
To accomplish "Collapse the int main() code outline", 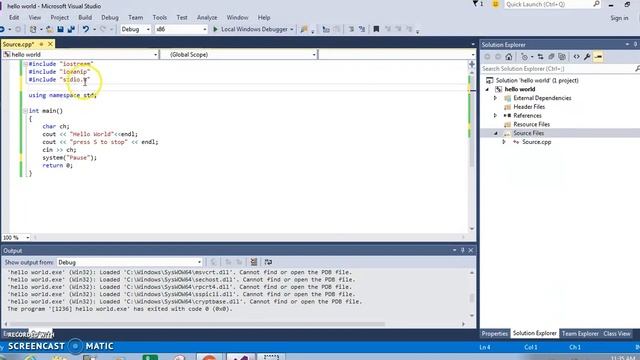I will click(25, 111).
